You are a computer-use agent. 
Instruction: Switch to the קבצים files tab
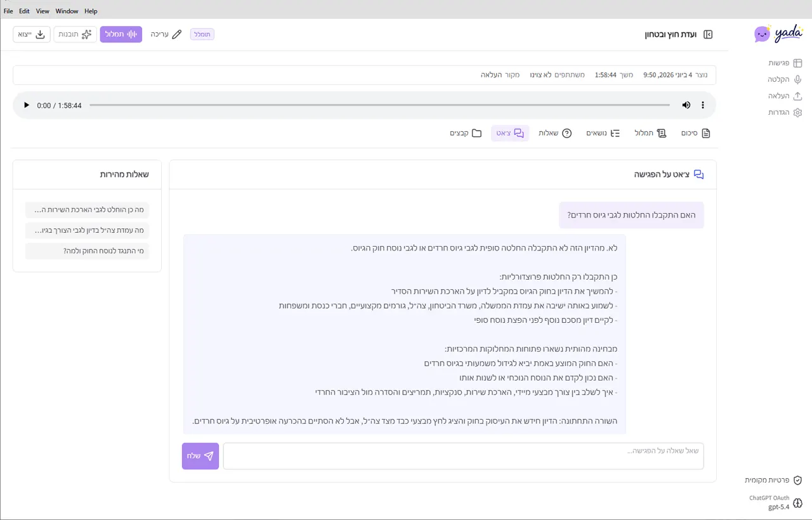pos(466,133)
